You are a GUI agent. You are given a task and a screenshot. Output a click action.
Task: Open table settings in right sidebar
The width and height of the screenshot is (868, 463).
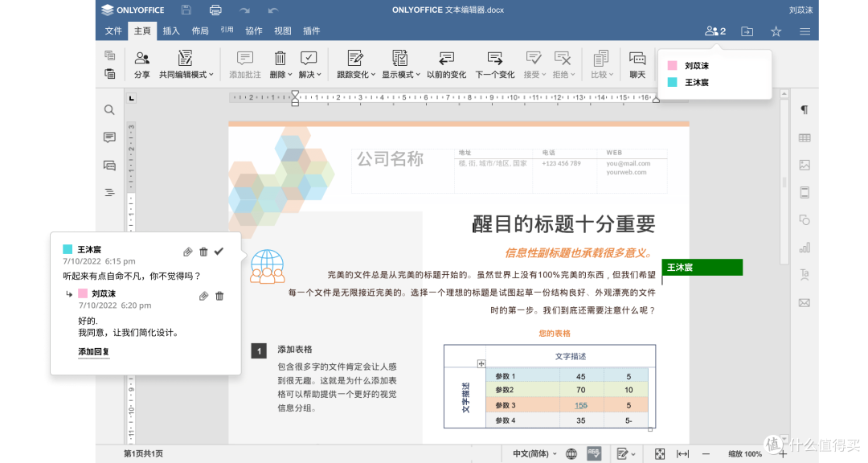[x=804, y=137]
